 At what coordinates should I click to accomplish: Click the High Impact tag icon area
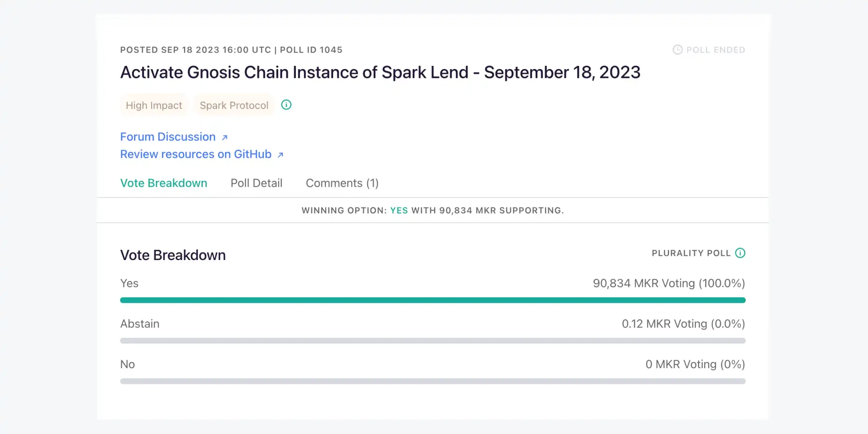(x=154, y=105)
